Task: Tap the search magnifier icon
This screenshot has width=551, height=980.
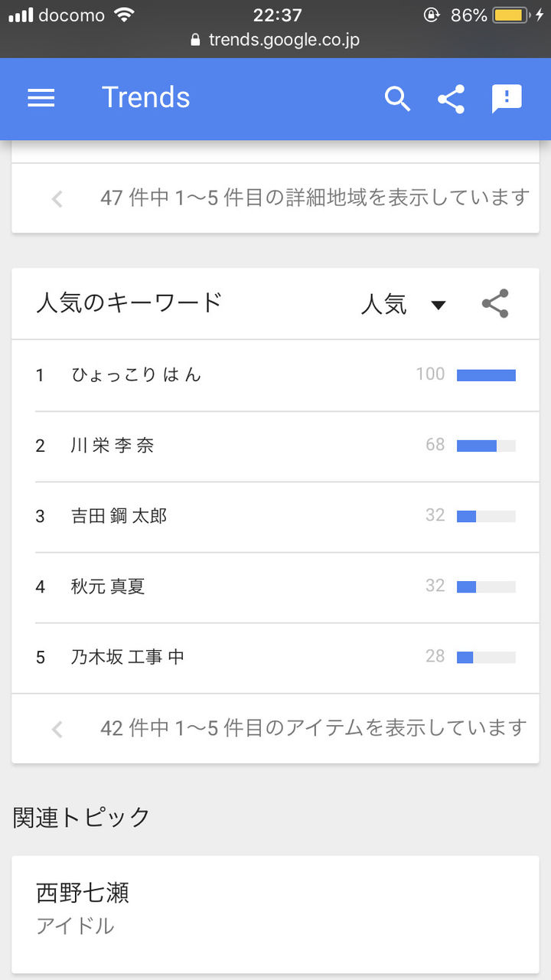Action: click(397, 99)
